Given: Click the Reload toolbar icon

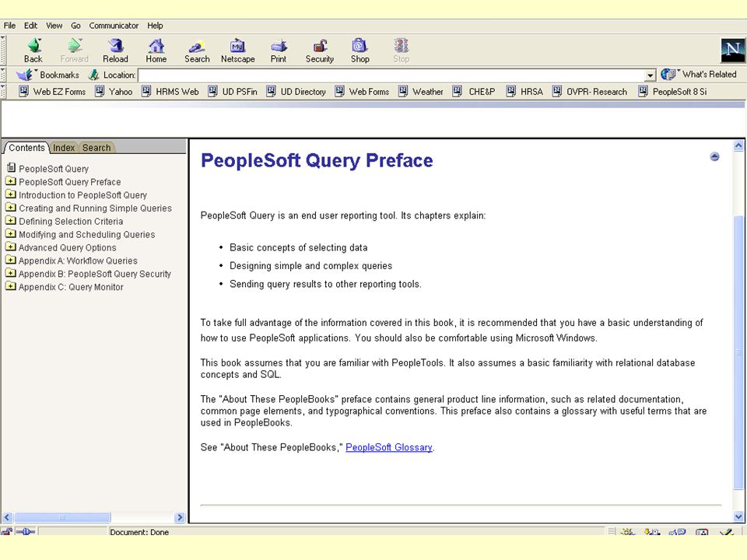Looking at the screenshot, I should coord(115,46).
